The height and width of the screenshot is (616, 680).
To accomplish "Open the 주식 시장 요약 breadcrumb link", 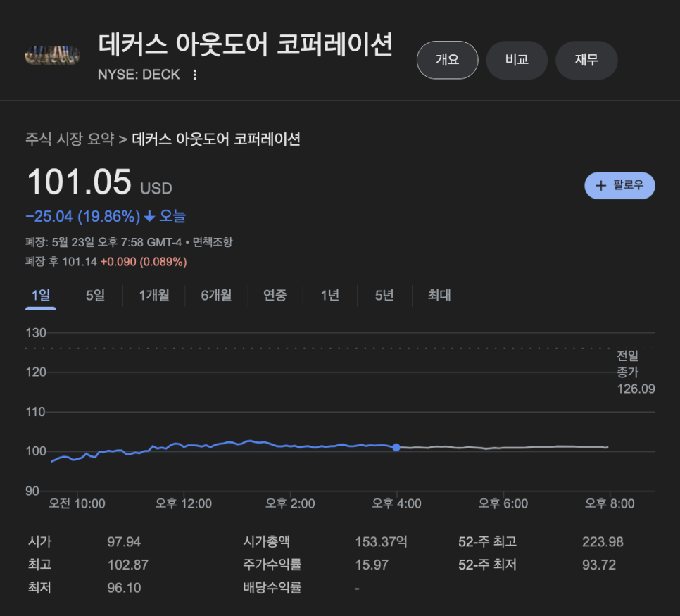I will [70, 139].
